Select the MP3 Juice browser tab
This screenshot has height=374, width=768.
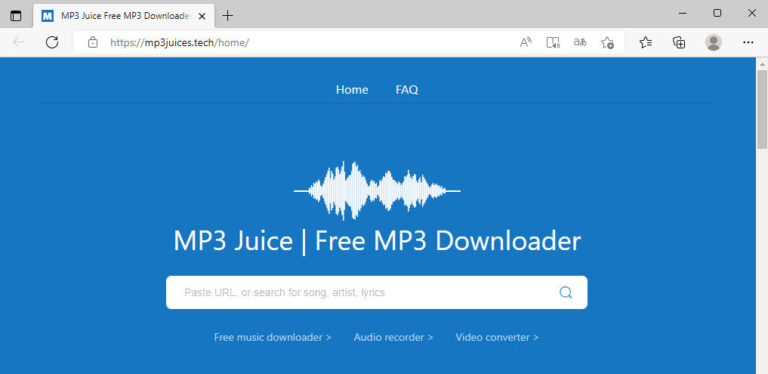[124, 16]
